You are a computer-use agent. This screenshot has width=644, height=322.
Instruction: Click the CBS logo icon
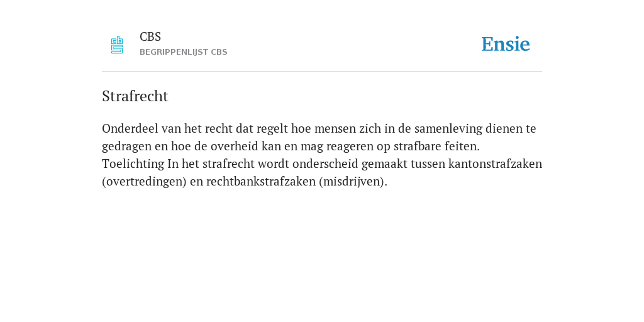click(x=117, y=45)
